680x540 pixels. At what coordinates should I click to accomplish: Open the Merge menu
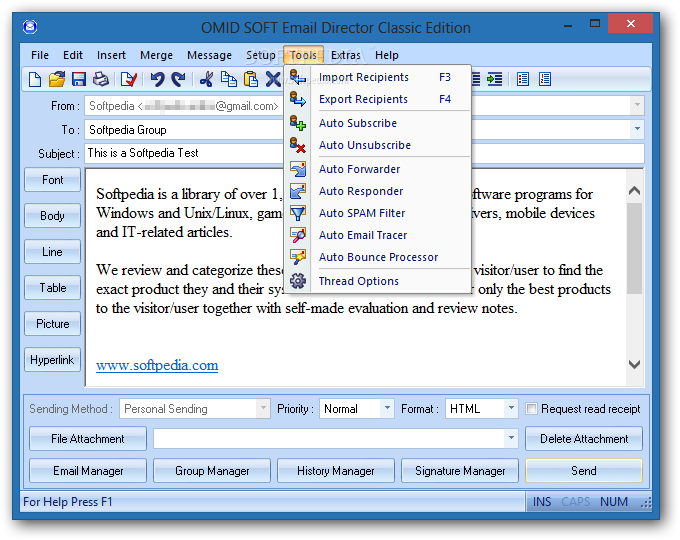[x=157, y=55]
